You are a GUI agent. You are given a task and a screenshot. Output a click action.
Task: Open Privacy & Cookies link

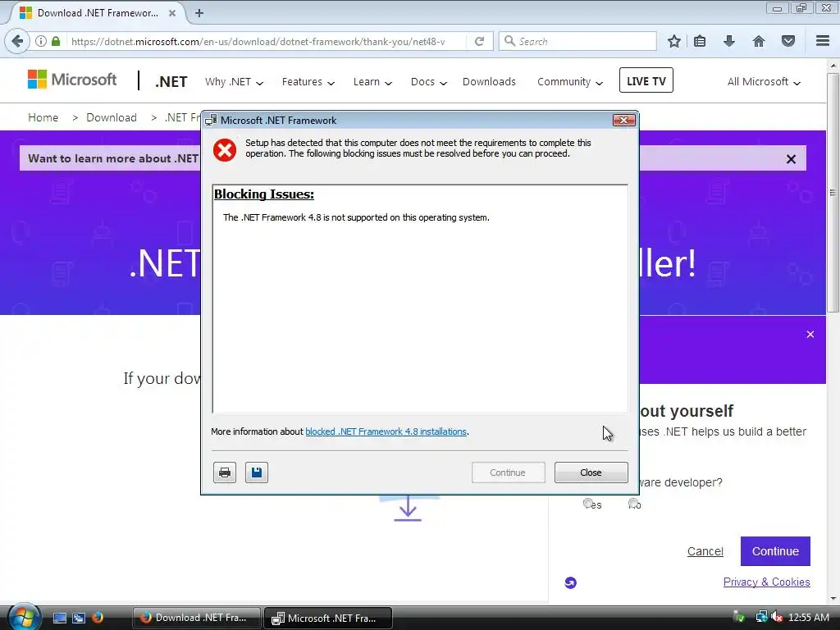(x=766, y=582)
